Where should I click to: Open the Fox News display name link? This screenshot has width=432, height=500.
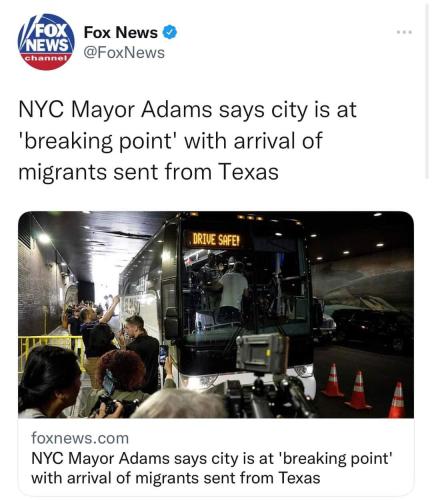click(121, 32)
